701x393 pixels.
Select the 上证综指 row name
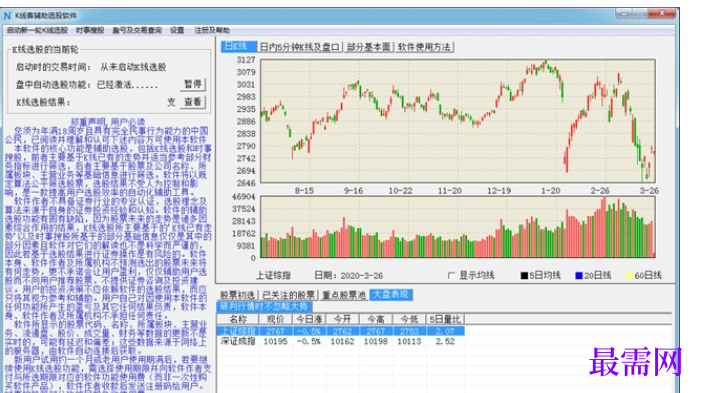pyautogui.click(x=238, y=331)
